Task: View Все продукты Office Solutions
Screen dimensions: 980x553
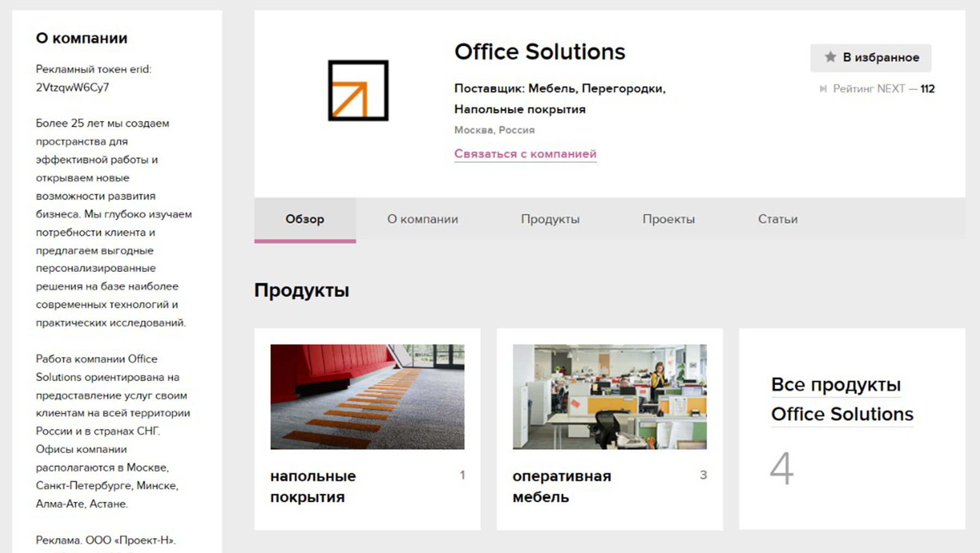Action: (x=842, y=399)
